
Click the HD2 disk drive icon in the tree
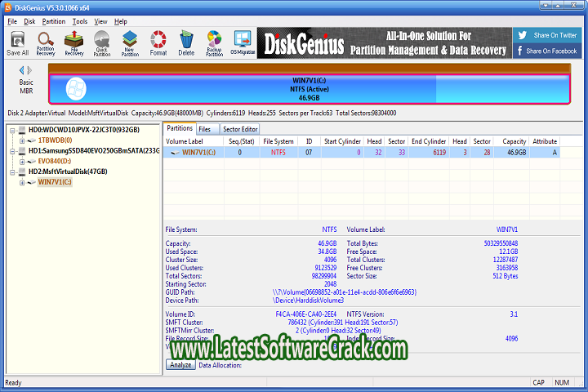[22, 171]
